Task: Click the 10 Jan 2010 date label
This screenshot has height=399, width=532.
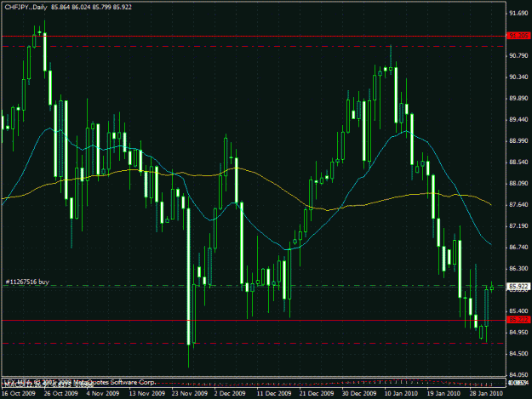Action: pos(401,393)
